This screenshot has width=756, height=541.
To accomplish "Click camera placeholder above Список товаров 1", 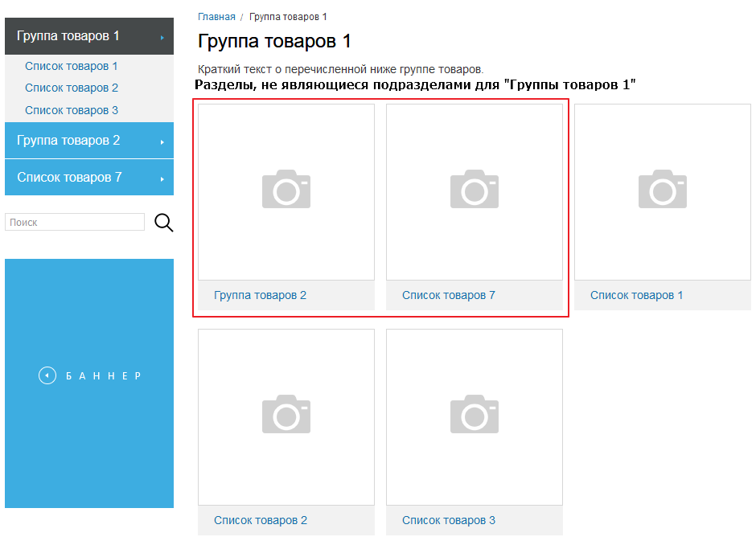I will point(663,190).
